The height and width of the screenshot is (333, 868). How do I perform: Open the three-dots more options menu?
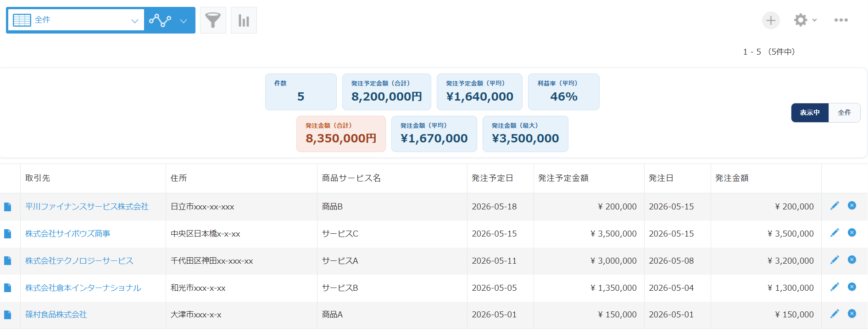(x=841, y=20)
